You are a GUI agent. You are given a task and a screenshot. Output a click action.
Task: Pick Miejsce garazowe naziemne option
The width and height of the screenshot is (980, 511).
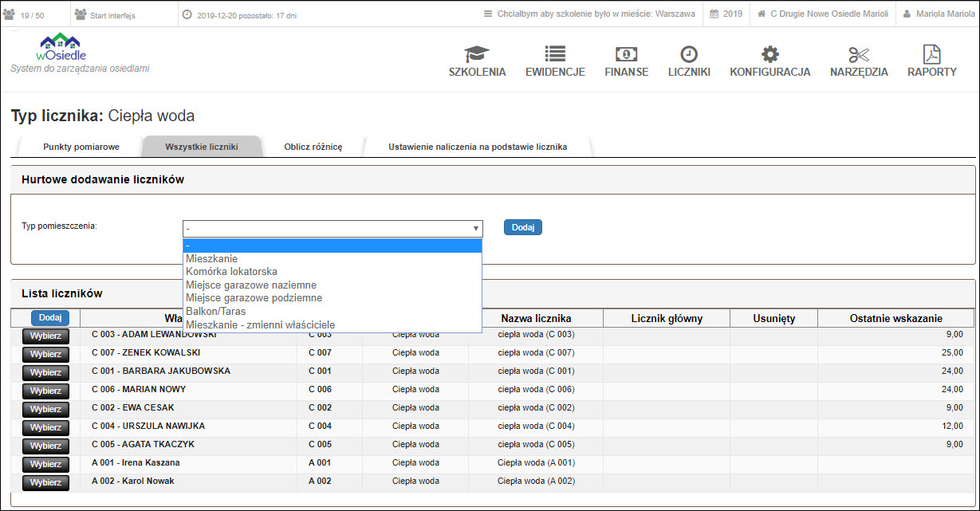click(x=333, y=285)
